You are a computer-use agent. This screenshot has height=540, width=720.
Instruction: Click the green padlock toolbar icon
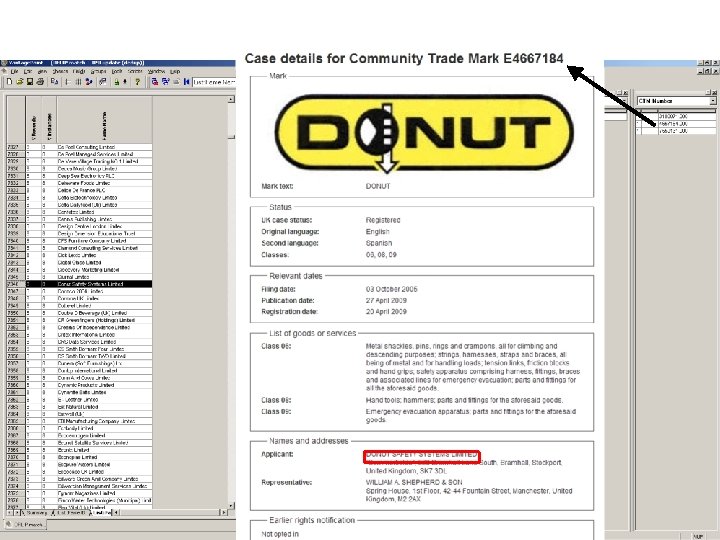117,82
